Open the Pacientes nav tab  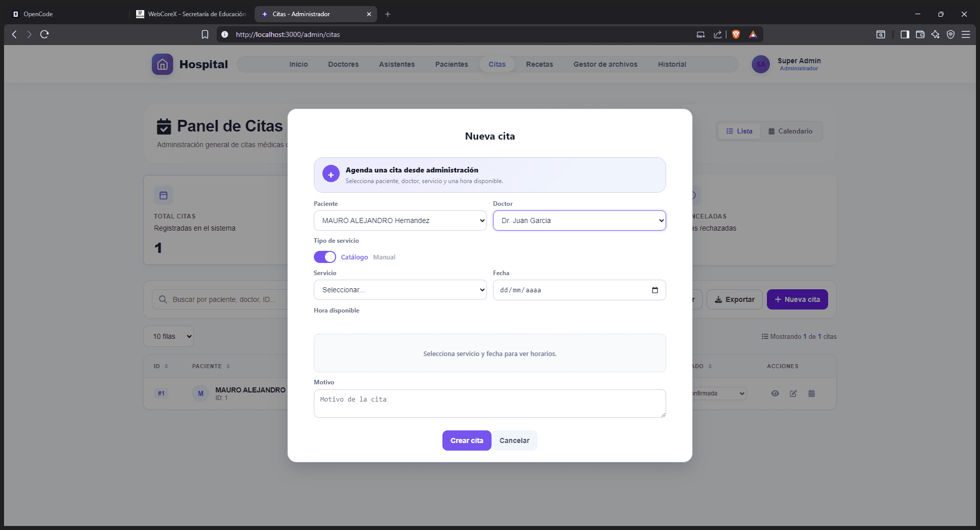(x=452, y=64)
